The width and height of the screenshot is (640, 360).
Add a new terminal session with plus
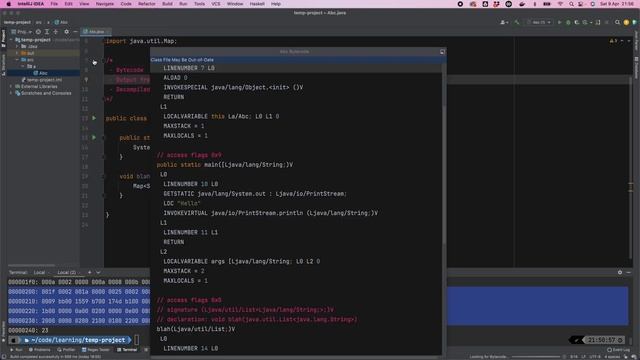[x=89, y=272]
